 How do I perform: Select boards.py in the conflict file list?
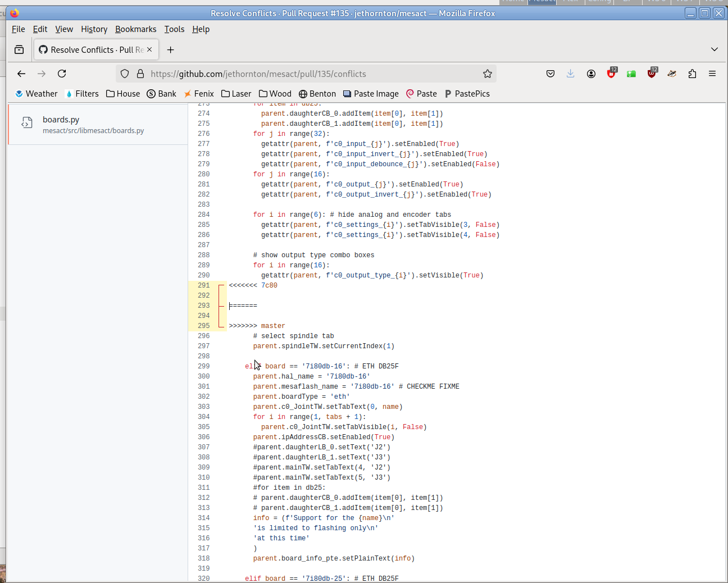98,125
